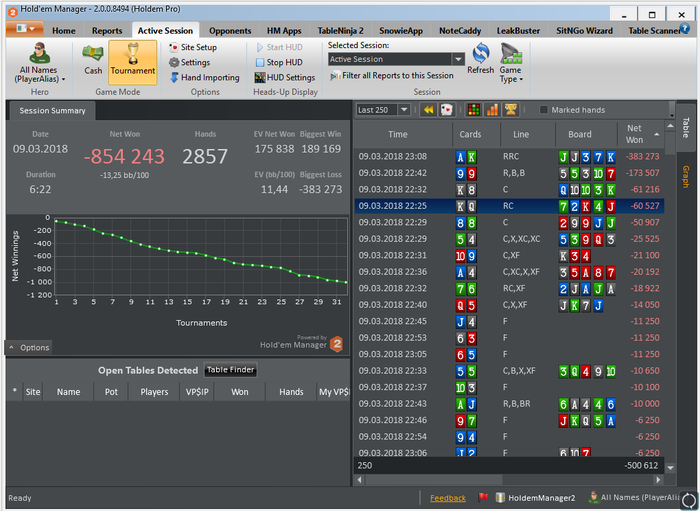This screenshot has width=700, height=511.
Task: Select the 09.03.2018 22:43 hand row
Action: (509, 404)
